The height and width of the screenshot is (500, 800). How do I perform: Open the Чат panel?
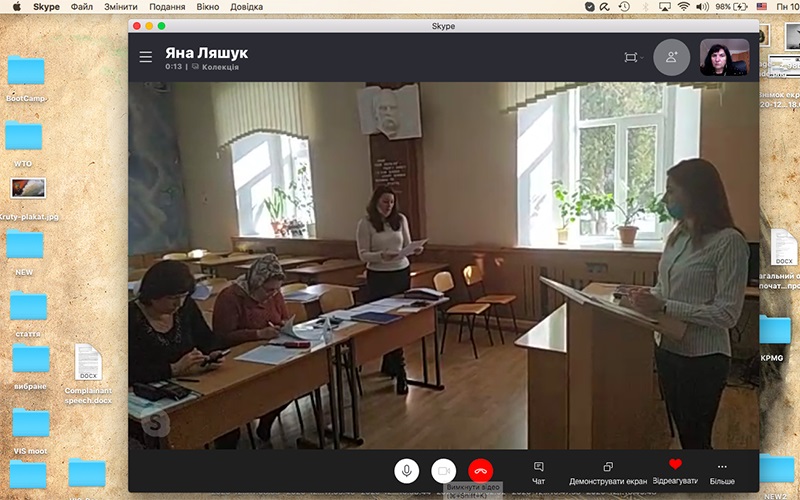[538, 473]
